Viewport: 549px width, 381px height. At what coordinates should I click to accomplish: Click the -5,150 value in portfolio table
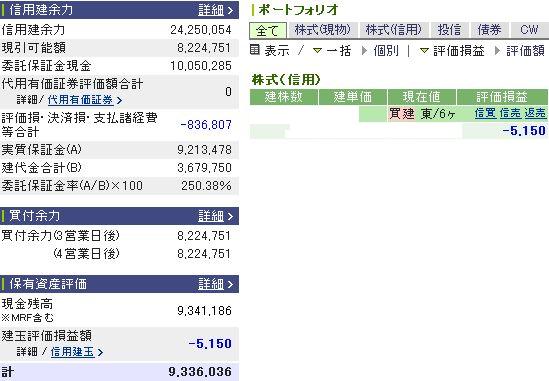(524, 131)
